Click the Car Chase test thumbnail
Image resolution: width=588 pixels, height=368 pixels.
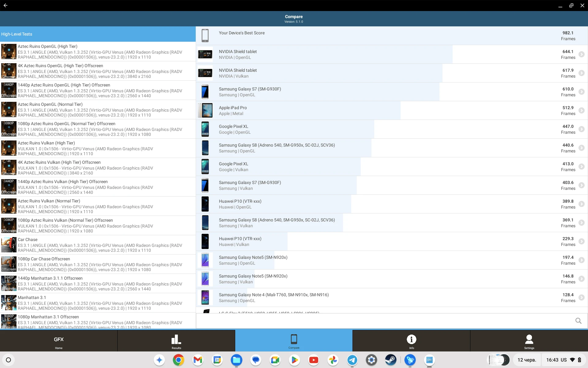tap(9, 245)
